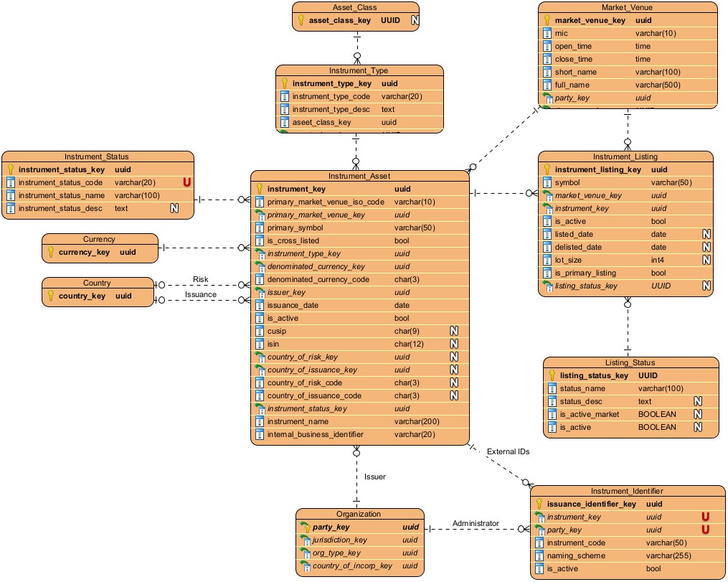The height and width of the screenshot is (582, 728).
Task: Click the nullable N icon in Asset_Class
Action: [415, 21]
